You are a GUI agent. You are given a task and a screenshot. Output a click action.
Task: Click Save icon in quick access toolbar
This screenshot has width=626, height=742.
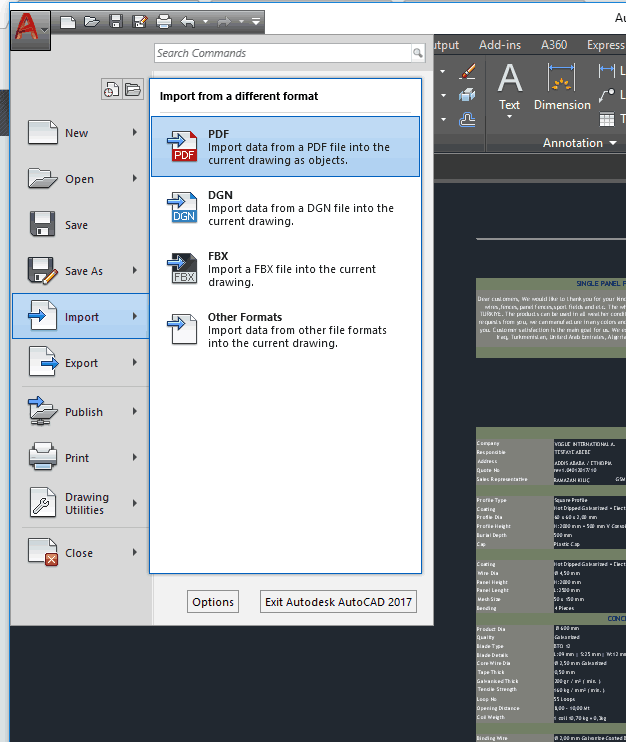click(x=116, y=22)
